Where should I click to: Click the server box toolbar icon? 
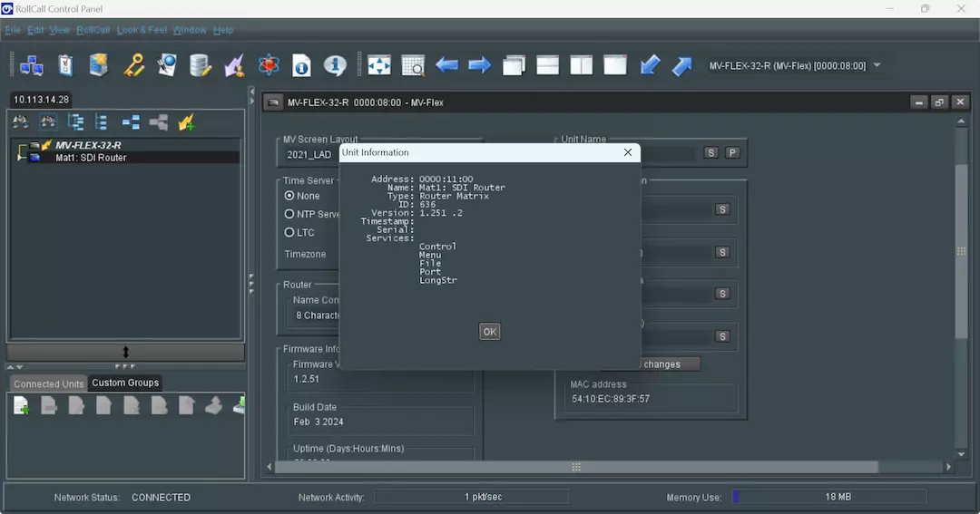point(99,65)
